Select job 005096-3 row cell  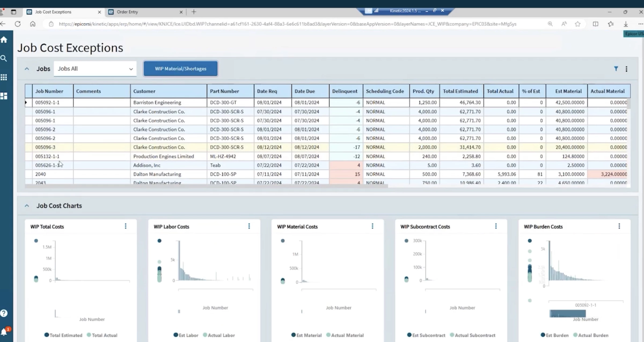(x=53, y=147)
